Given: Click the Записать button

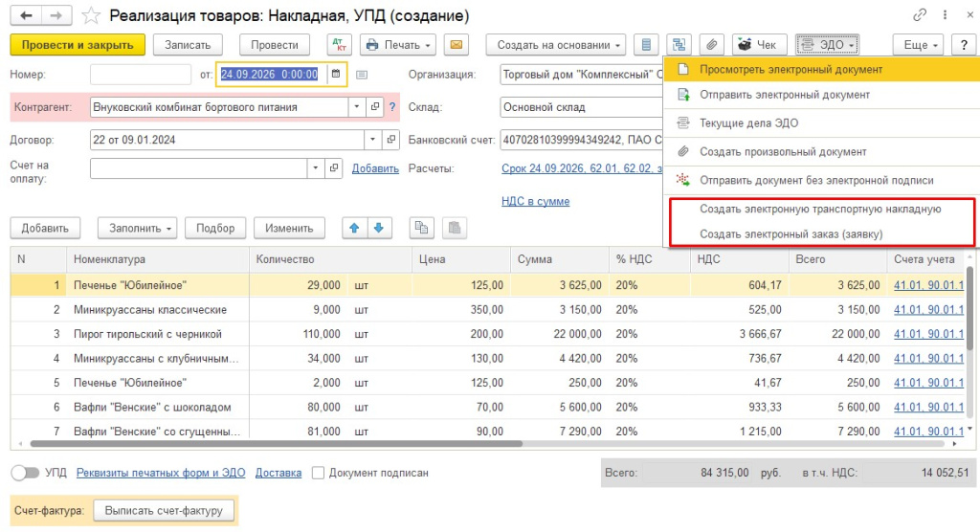Looking at the screenshot, I should [x=188, y=45].
